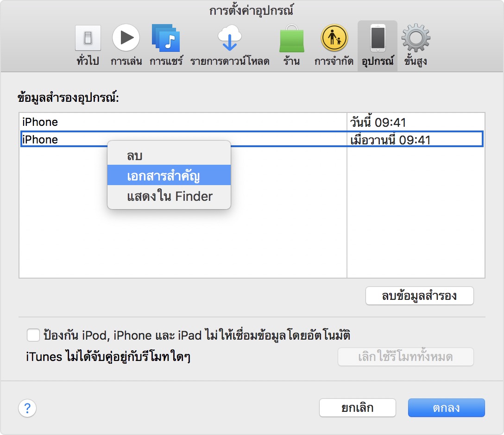Click the อุปกรณ์ devices iPhone icon

pos(377,38)
